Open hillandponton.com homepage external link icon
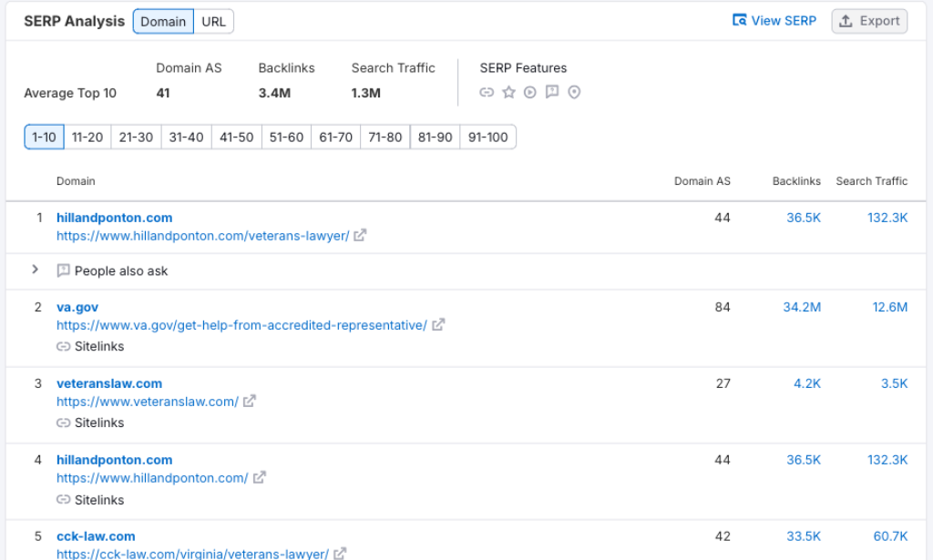Viewport: 933px width, 560px height. coord(259,477)
